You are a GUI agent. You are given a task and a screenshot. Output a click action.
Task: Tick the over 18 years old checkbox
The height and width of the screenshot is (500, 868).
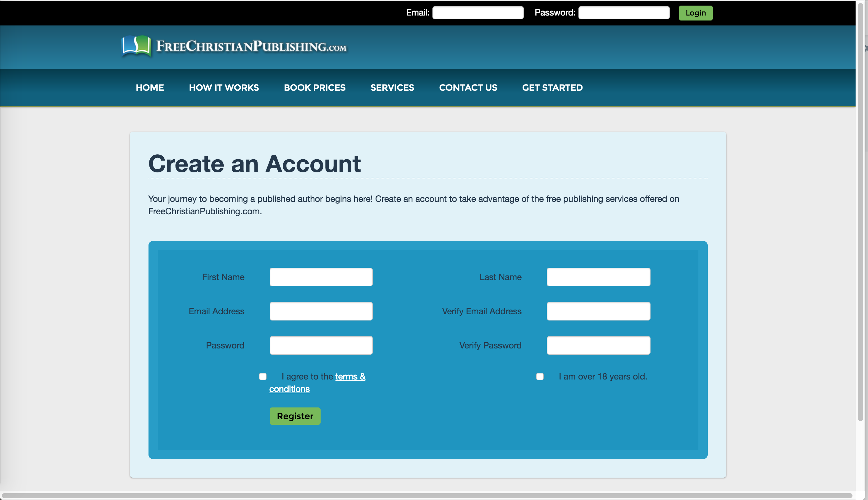(x=540, y=376)
